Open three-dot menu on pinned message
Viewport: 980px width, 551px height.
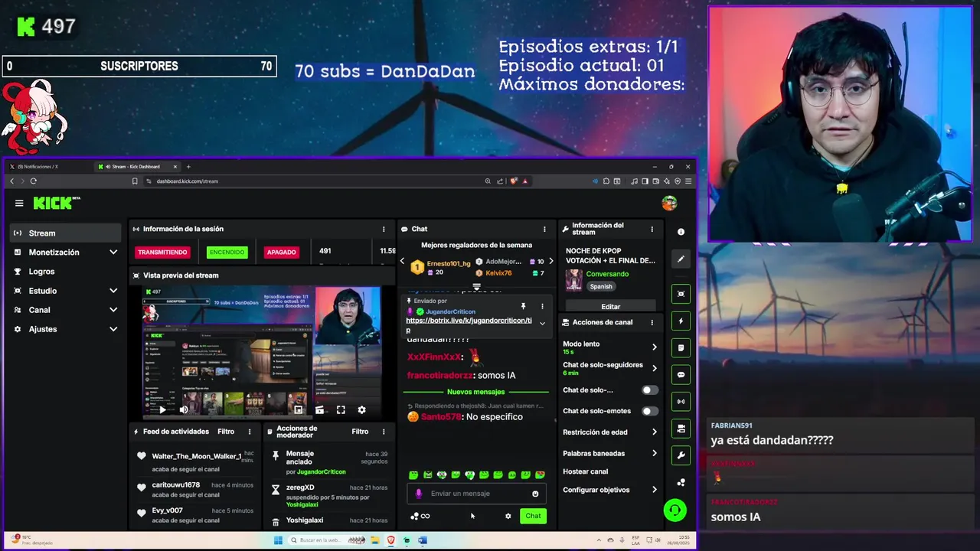(x=542, y=306)
